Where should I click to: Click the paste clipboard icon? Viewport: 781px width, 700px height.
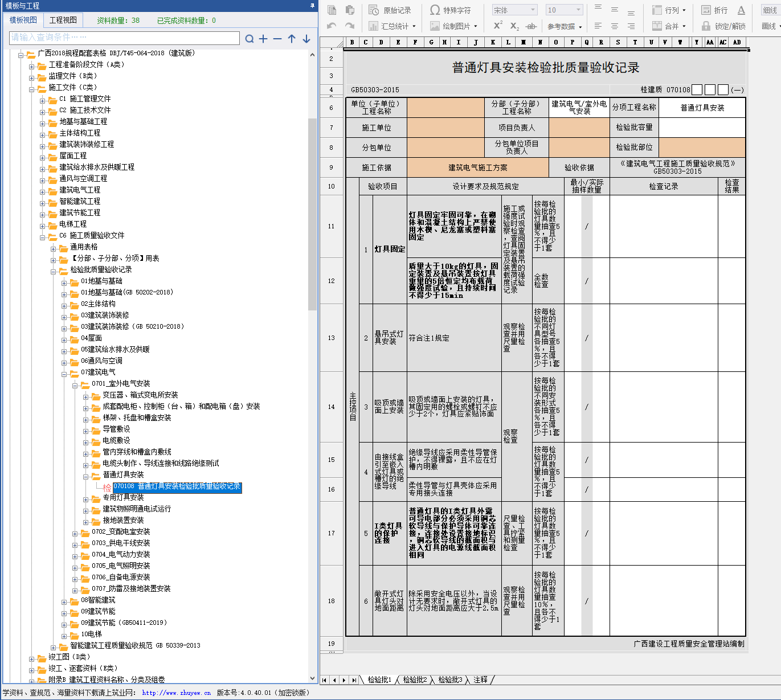click(x=350, y=10)
